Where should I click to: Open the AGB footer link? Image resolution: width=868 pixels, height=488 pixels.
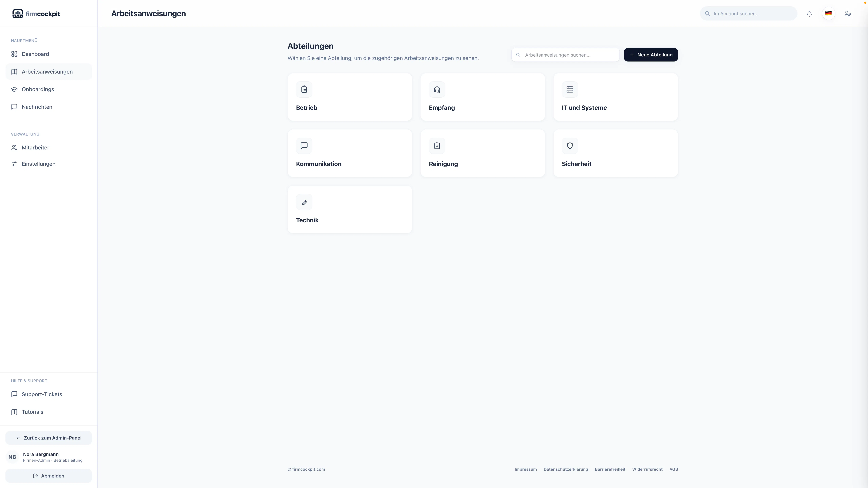[674, 469]
